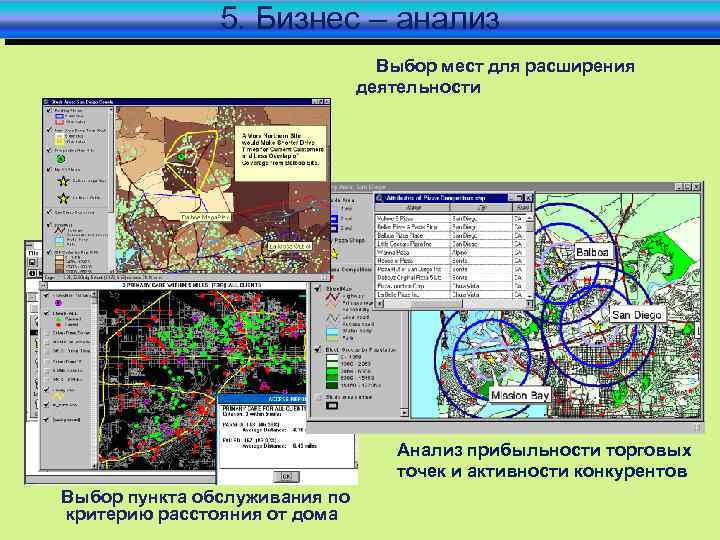Click the cyan water body swatch in pizza legend
Screen dimensions: 720x540
(332, 332)
